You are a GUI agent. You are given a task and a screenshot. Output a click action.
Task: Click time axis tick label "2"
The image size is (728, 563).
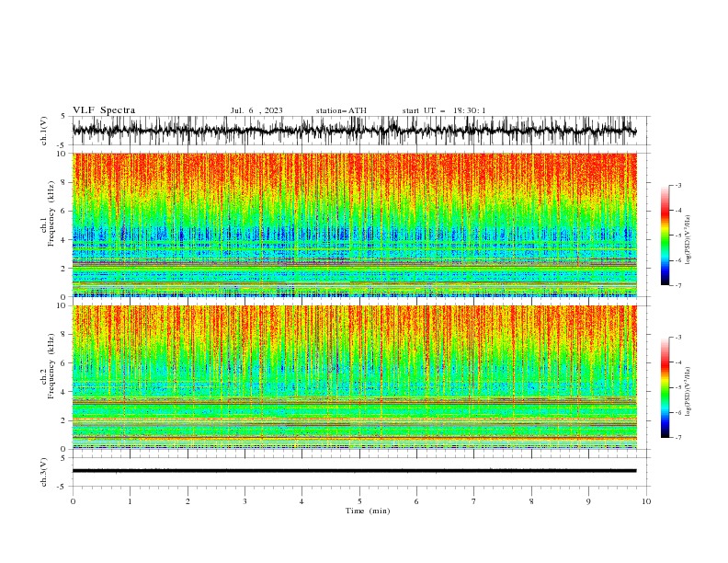coord(188,501)
